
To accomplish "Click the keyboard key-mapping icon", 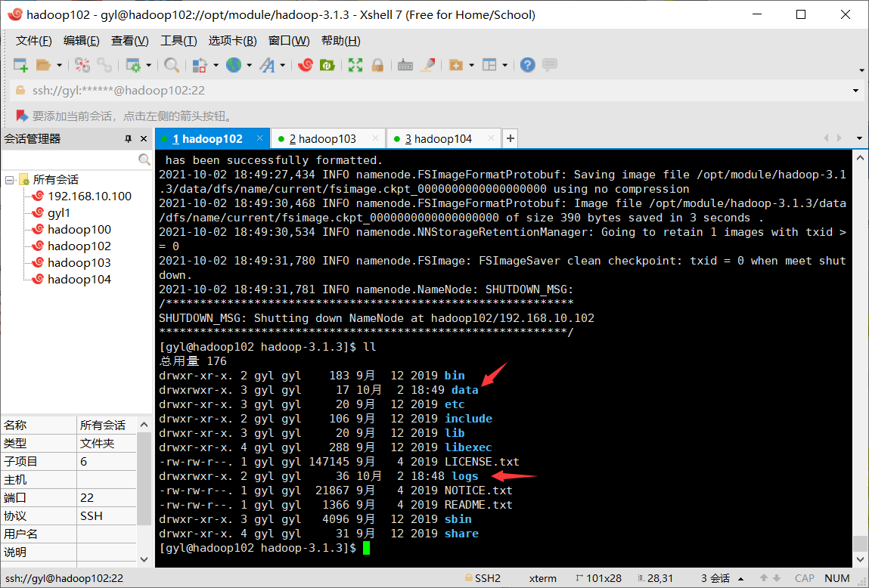I will point(405,65).
